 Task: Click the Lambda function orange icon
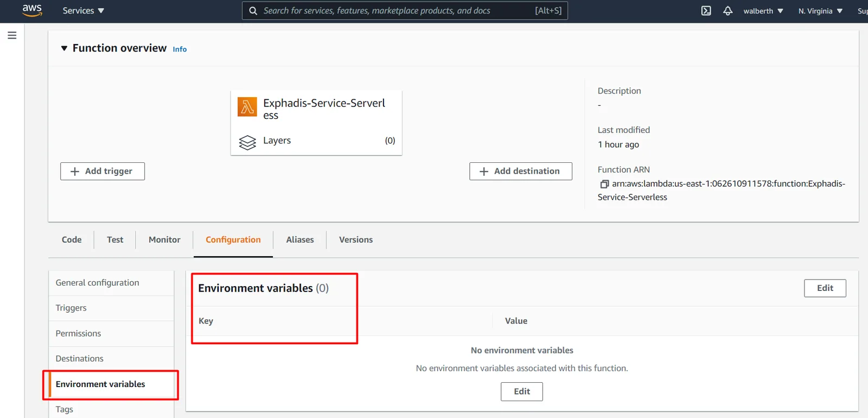[x=247, y=107]
